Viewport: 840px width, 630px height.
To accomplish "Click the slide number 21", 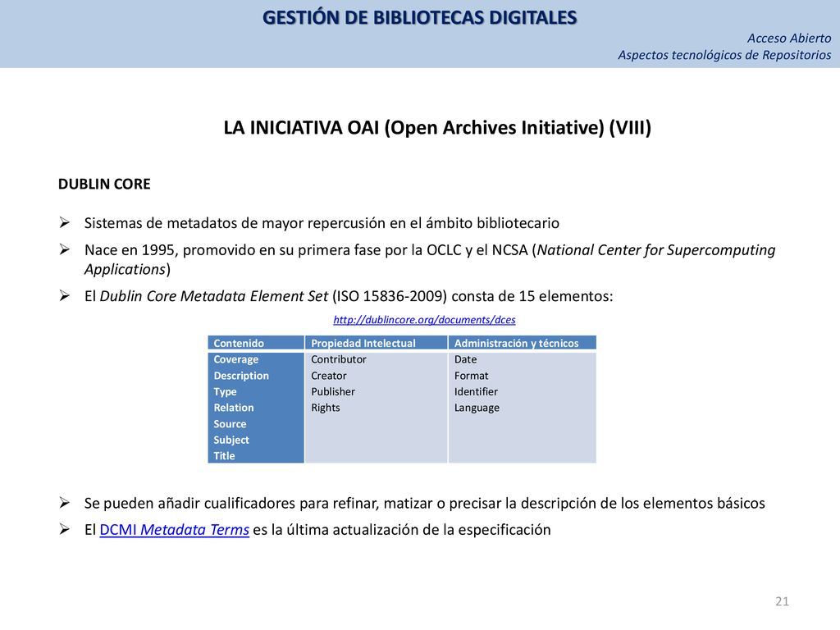I will [782, 601].
